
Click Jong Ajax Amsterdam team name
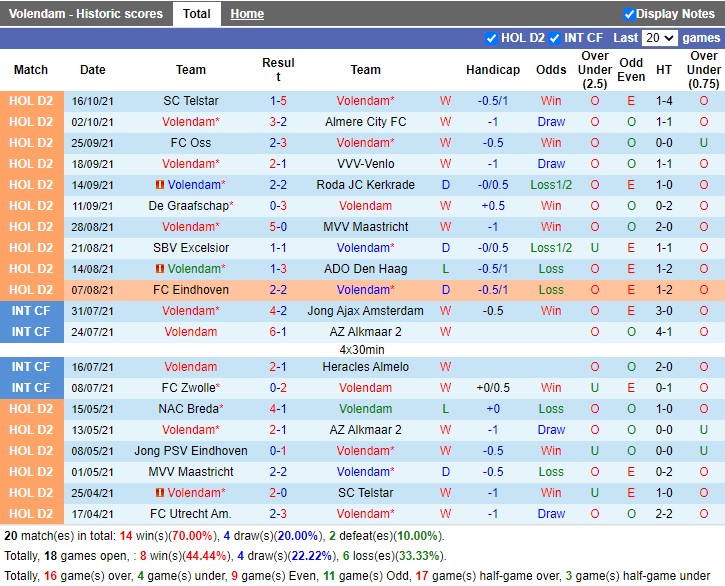point(365,311)
